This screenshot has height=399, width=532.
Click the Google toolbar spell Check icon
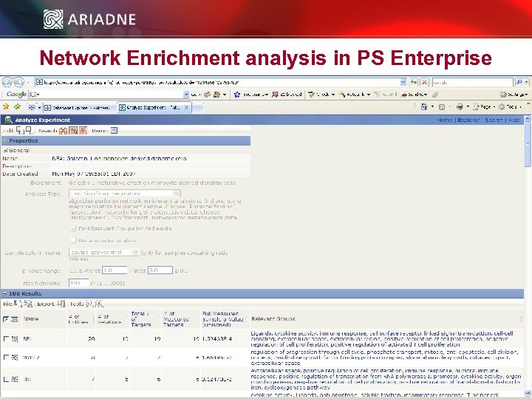coord(312,95)
